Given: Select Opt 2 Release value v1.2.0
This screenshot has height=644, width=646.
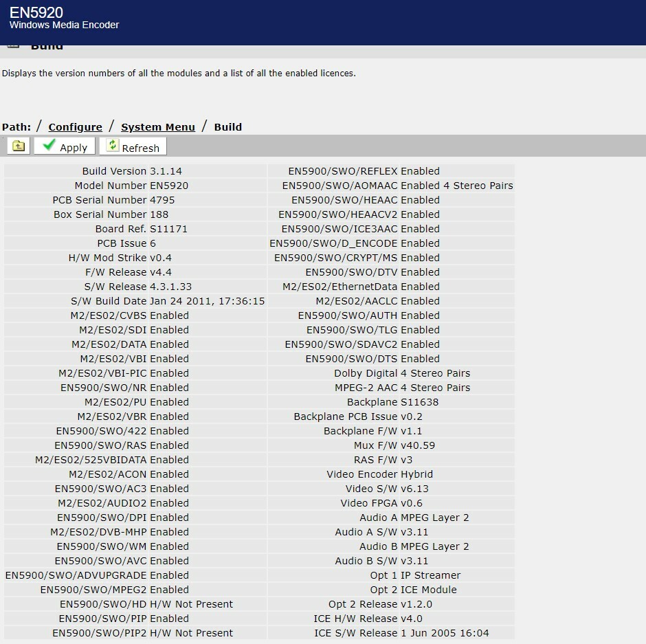Looking at the screenshot, I should (x=416, y=604).
